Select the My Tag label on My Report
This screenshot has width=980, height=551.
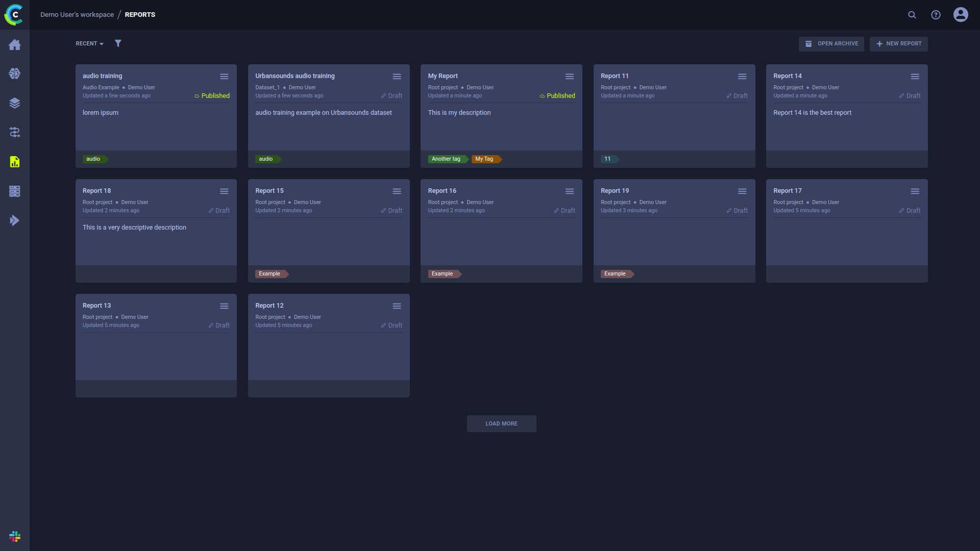pos(484,159)
